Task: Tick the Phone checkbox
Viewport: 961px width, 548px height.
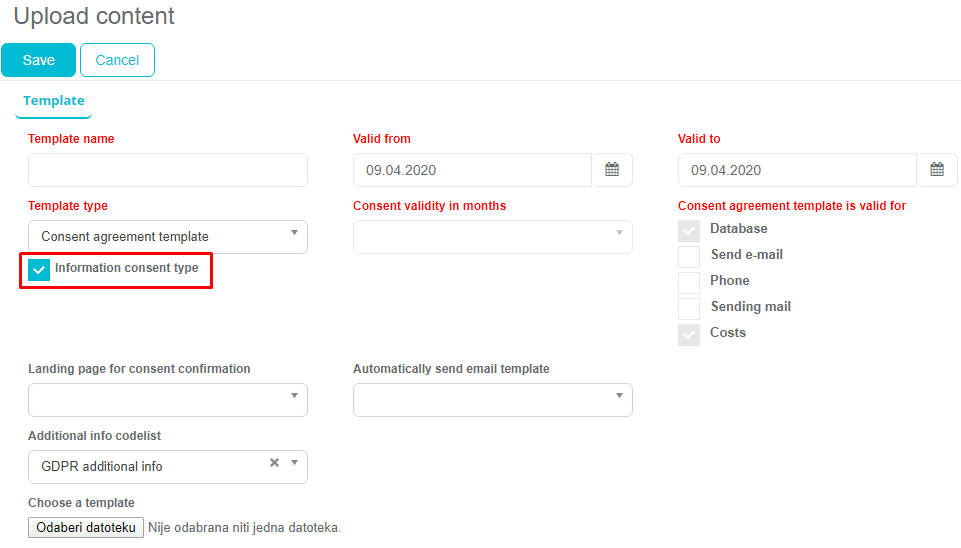Action: [x=689, y=282]
